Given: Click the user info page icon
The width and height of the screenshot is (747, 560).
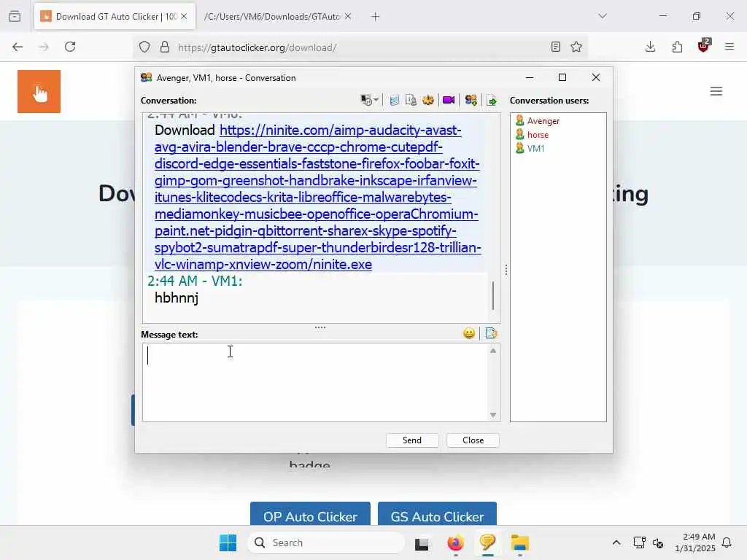Looking at the screenshot, I should pos(411,100).
